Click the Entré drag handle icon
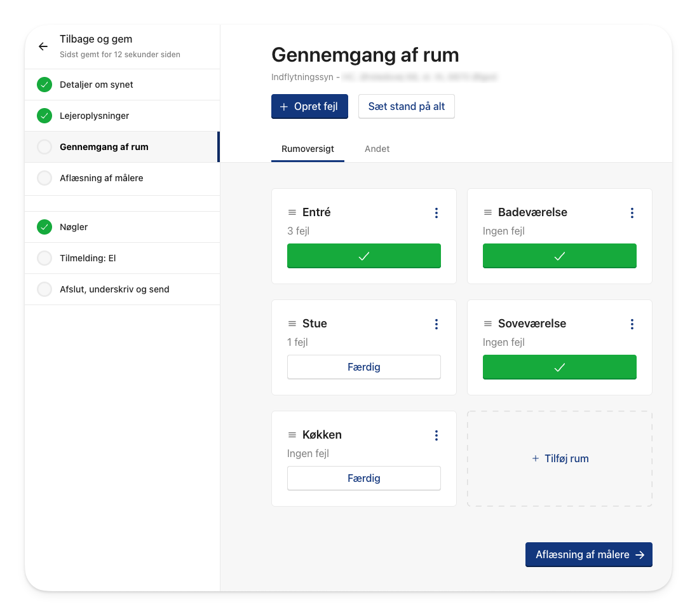Image resolution: width=697 pixels, height=616 pixels. [x=292, y=212]
